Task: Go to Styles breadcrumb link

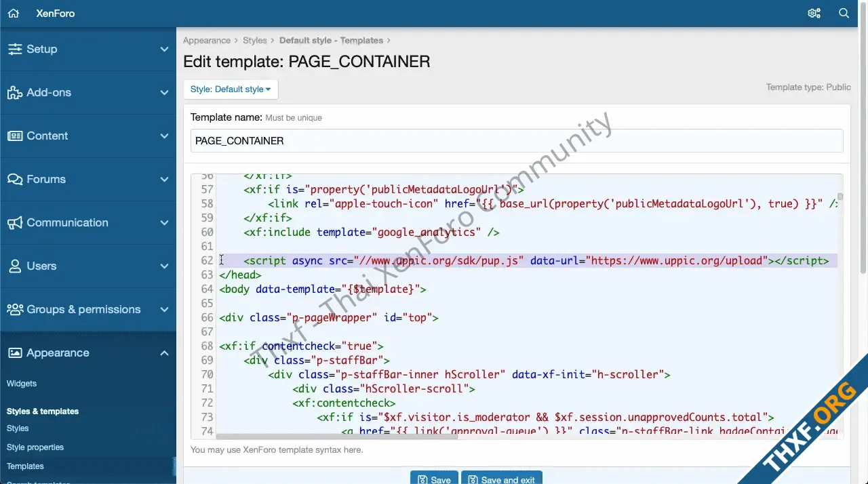Action: (255, 41)
